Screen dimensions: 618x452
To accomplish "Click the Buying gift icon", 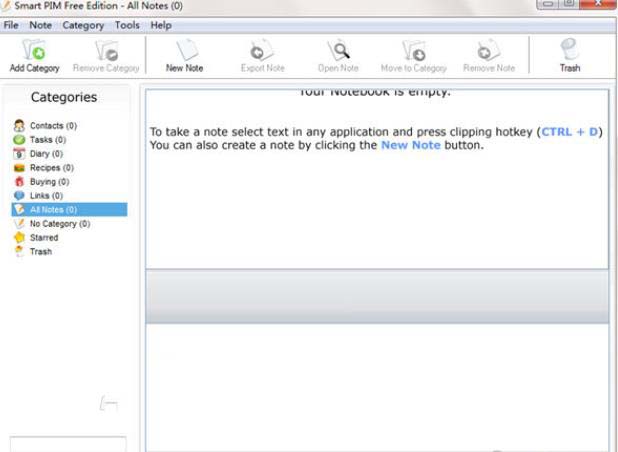I will pyautogui.click(x=19, y=182).
